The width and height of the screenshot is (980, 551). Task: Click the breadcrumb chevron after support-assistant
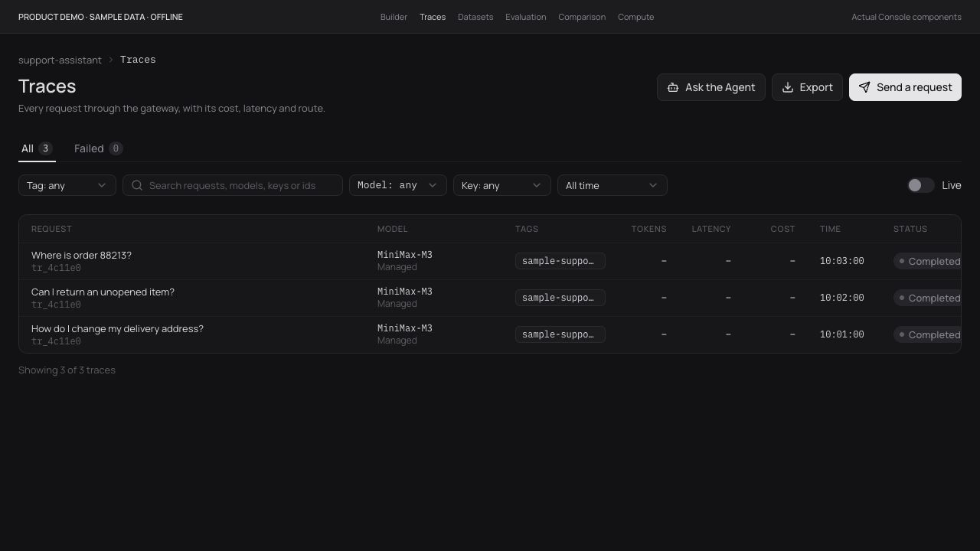coord(111,60)
